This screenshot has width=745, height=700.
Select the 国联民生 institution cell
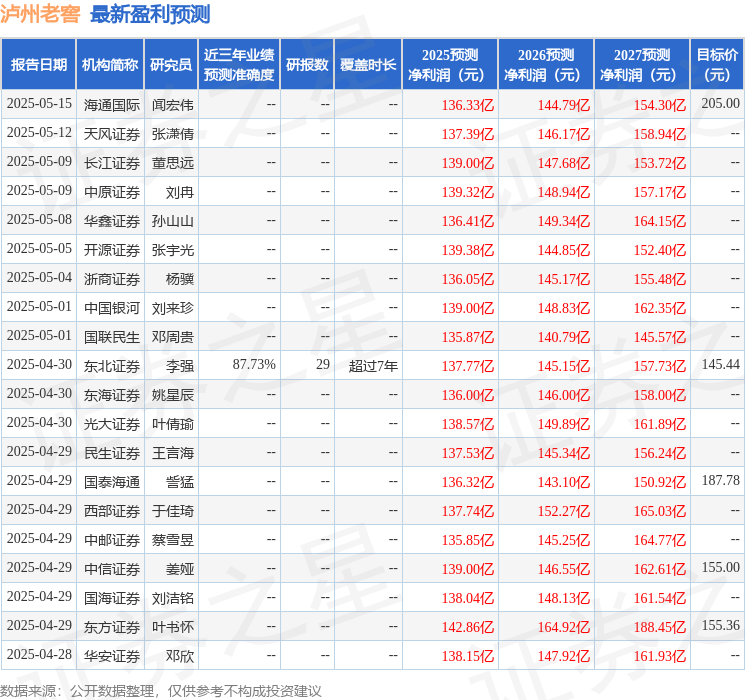pyautogui.click(x=112, y=337)
